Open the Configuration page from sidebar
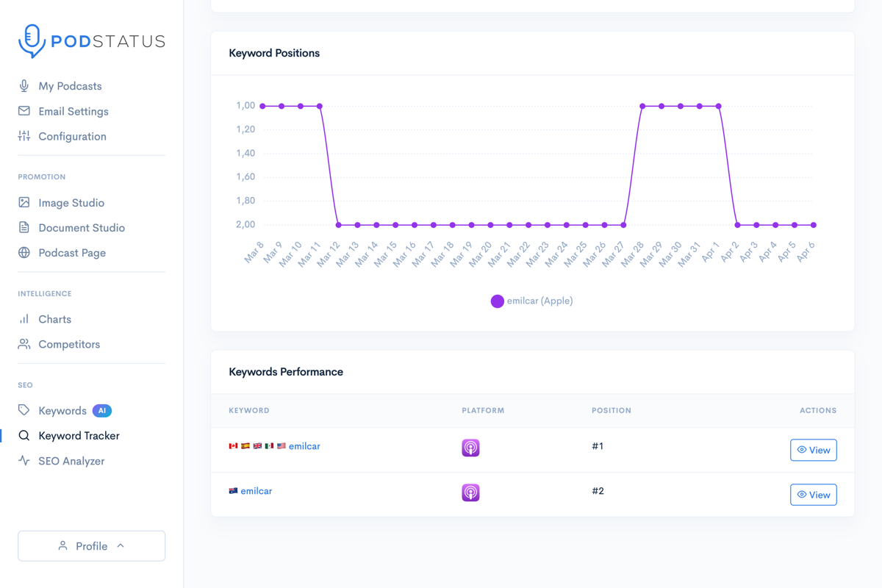The width and height of the screenshot is (882, 588). [x=24, y=136]
